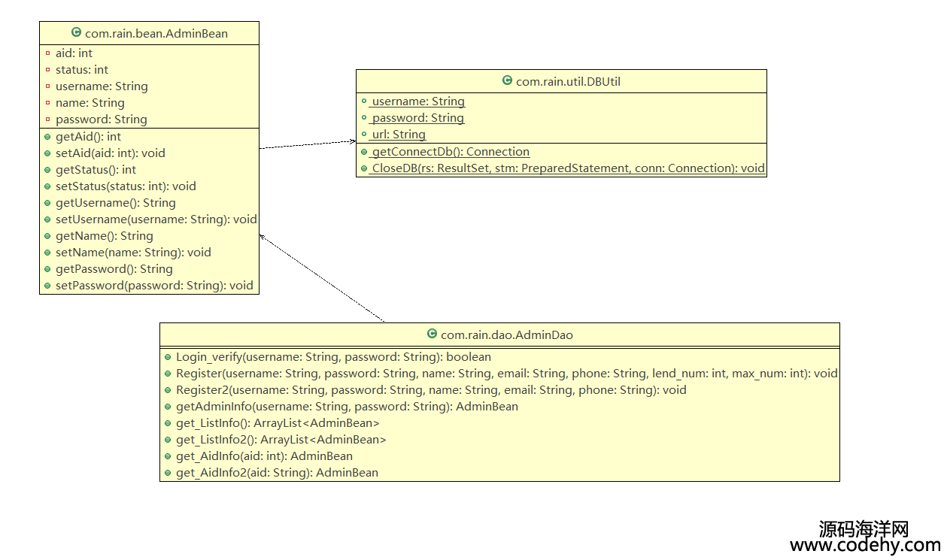Click the class icon beside com.rain.dao.AdminDao
The height and width of the screenshot is (560, 944).
(x=432, y=334)
